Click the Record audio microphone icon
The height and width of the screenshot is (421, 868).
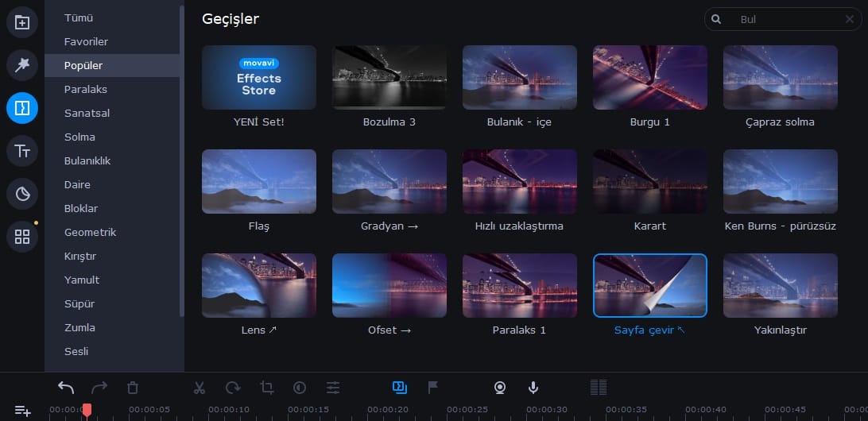533,388
